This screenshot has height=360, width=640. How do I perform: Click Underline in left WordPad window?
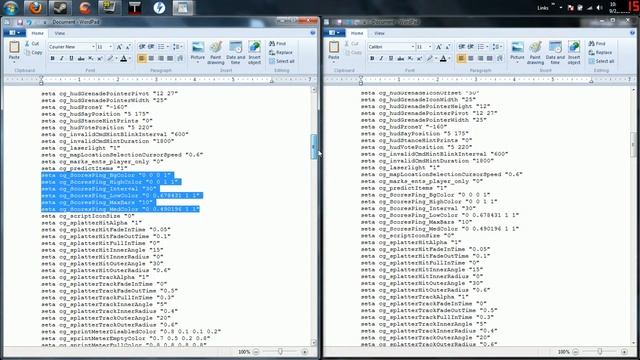click(71, 59)
